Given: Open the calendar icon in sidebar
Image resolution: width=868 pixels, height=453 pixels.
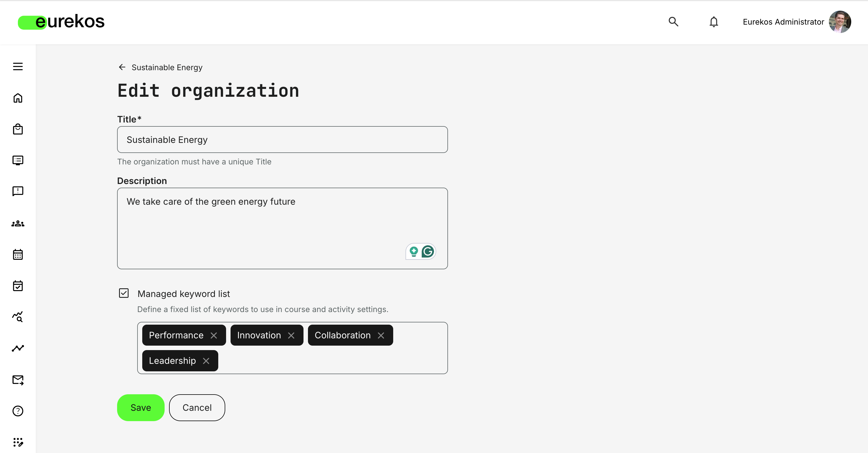Looking at the screenshot, I should (18, 254).
